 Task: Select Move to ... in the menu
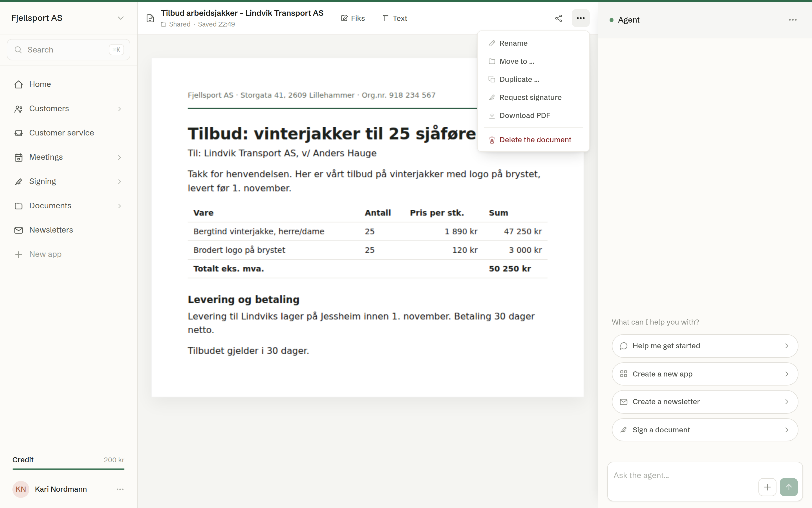pyautogui.click(x=533, y=61)
